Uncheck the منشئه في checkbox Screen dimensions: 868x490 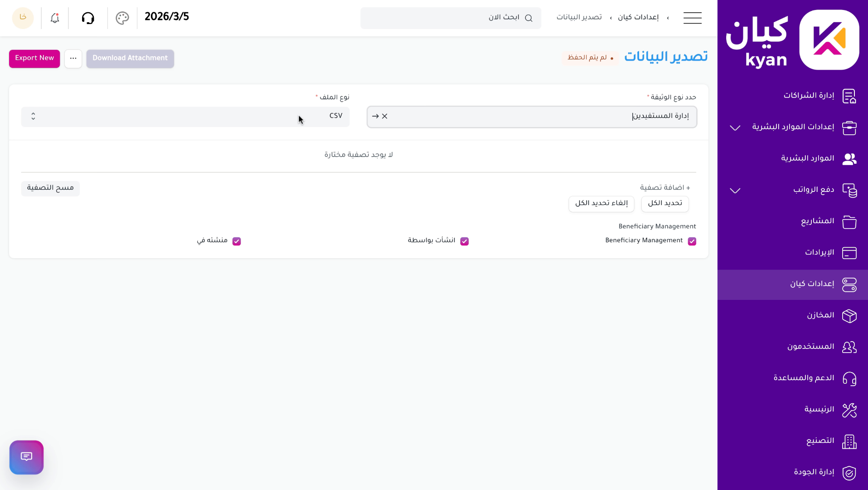[x=236, y=241]
